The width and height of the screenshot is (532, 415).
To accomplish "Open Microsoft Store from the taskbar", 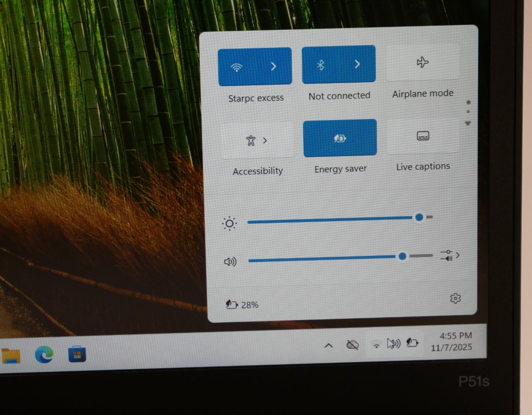I will click(77, 354).
